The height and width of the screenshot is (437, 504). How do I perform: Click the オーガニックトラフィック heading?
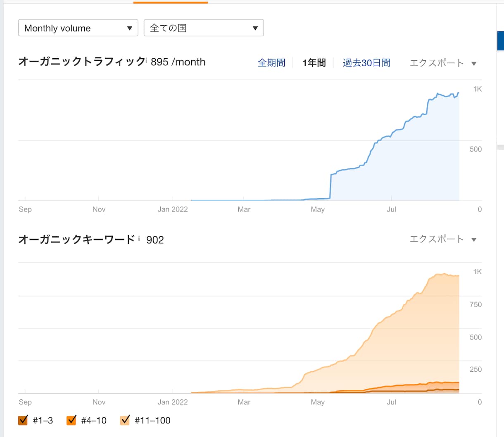point(81,62)
